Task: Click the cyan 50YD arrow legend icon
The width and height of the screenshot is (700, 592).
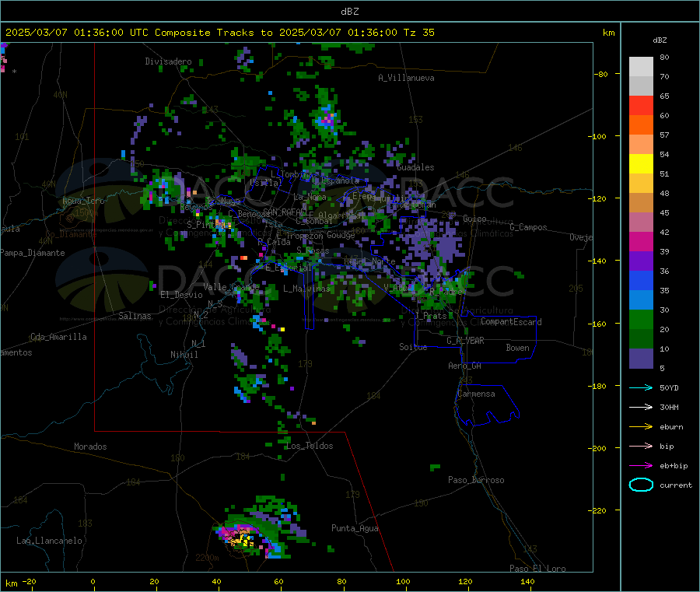Action: coord(641,387)
